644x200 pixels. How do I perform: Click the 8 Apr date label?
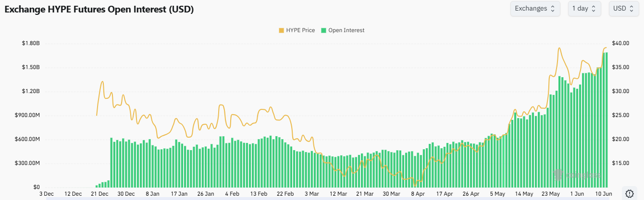point(418,194)
